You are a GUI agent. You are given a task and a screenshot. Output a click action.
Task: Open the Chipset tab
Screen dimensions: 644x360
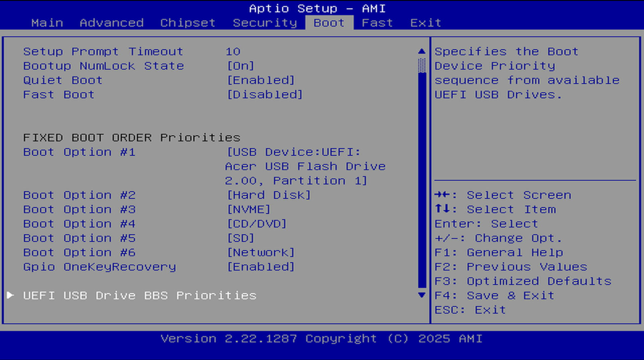click(x=188, y=23)
